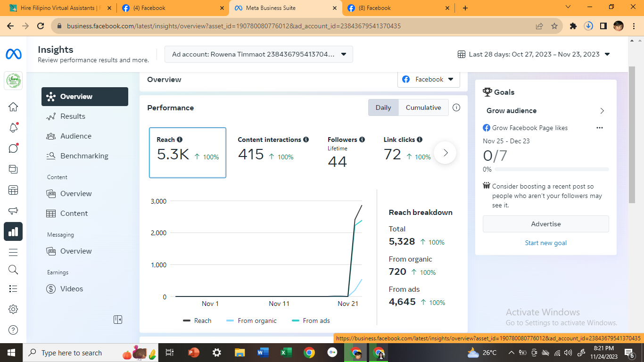Open the Content menu item
The height and width of the screenshot is (362, 644).
click(85, 214)
